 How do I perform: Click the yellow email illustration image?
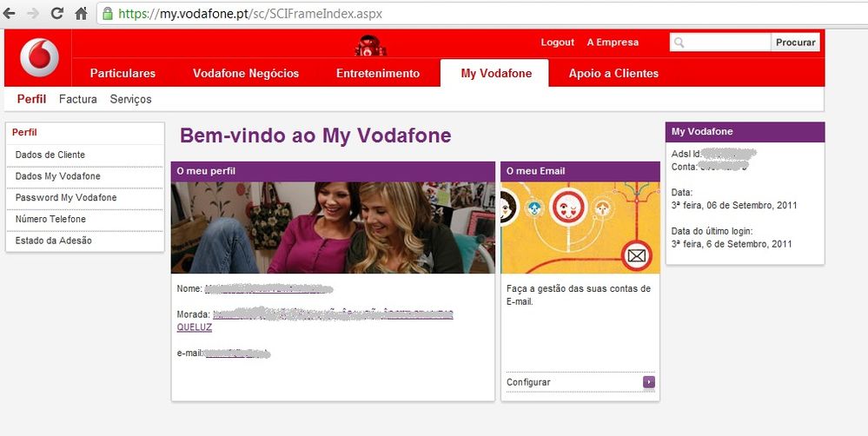580,228
